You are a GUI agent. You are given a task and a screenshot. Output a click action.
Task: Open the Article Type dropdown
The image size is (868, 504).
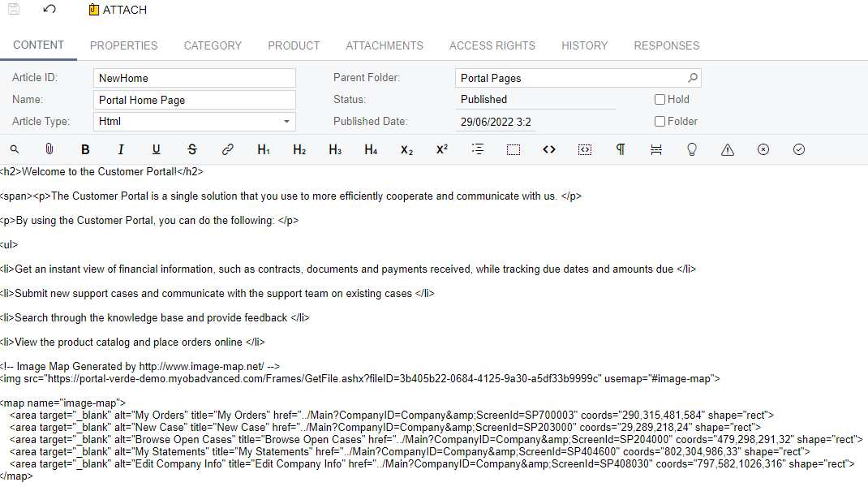(287, 121)
